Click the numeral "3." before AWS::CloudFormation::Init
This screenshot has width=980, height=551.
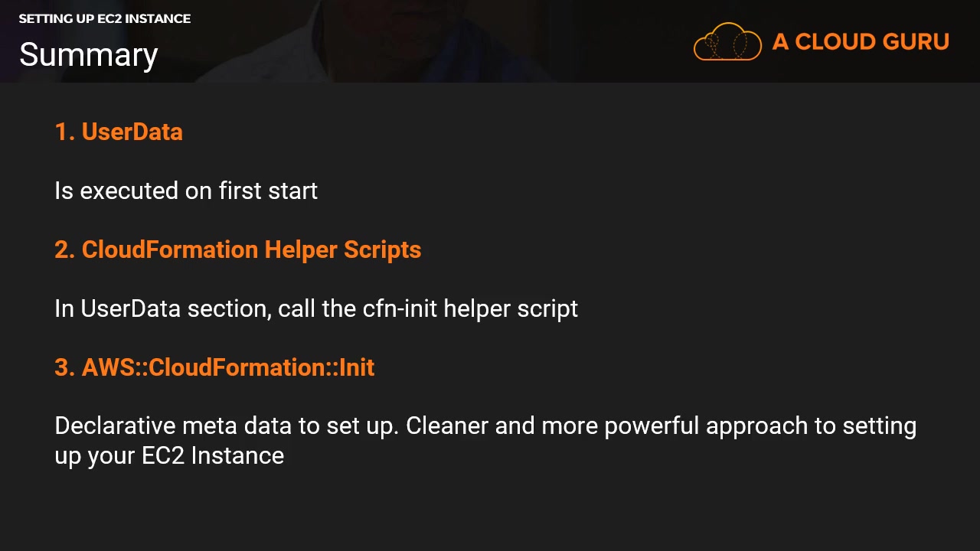click(65, 367)
